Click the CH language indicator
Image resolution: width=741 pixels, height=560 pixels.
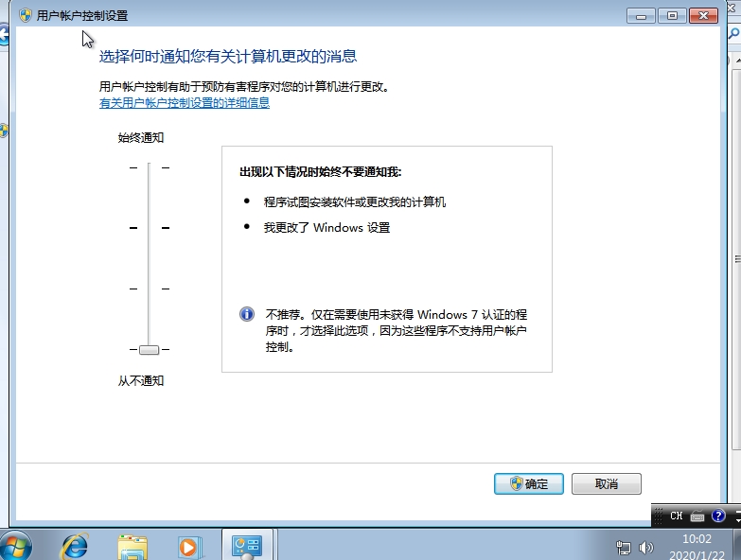tap(677, 516)
